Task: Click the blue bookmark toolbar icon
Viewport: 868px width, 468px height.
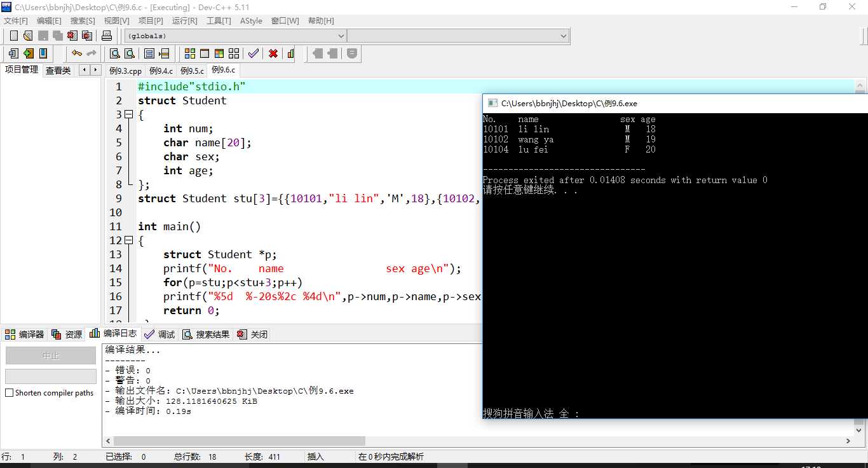Action: pos(43,53)
